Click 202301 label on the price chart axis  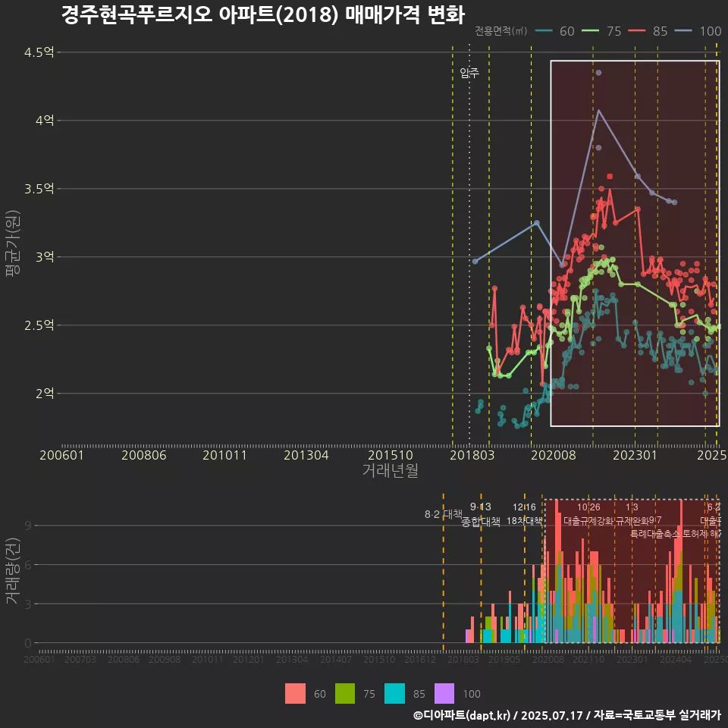pos(635,455)
